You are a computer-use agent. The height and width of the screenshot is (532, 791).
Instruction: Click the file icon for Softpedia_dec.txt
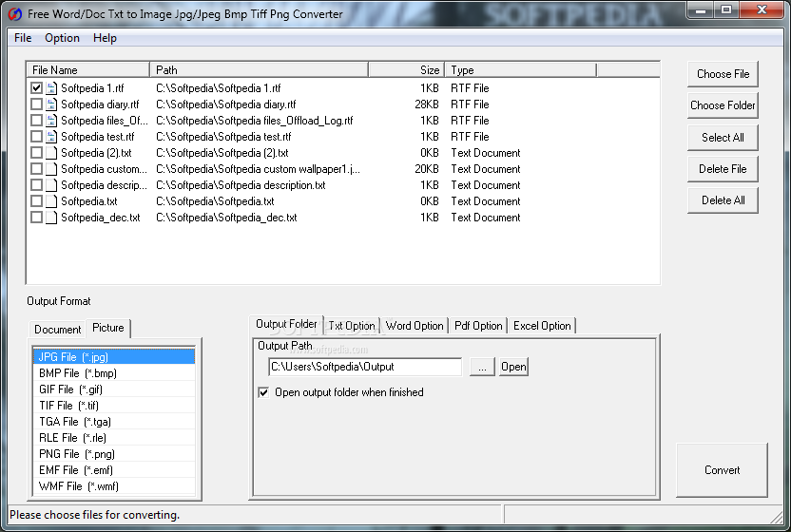pos(51,218)
